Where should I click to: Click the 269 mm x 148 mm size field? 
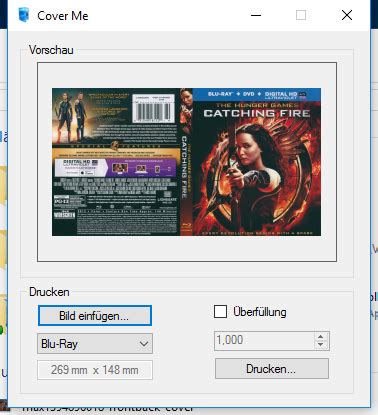click(95, 370)
